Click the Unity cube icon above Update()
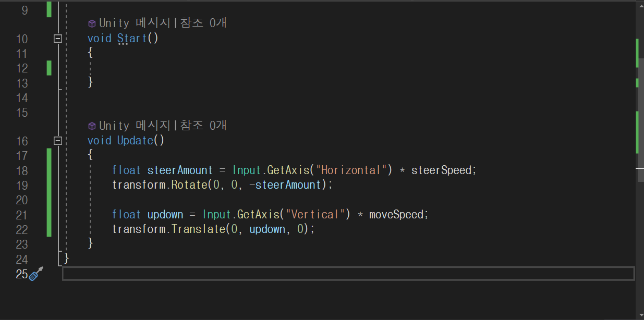 [x=92, y=125]
